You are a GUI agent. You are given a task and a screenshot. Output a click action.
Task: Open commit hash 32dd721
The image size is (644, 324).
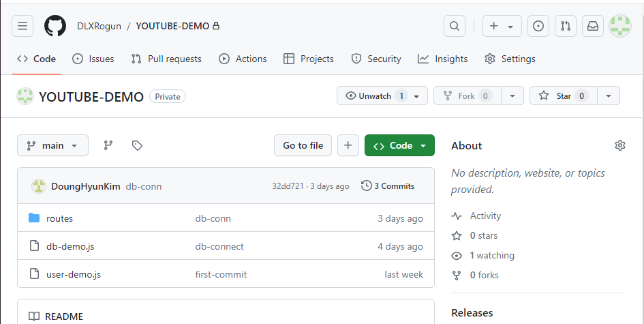pyautogui.click(x=288, y=186)
